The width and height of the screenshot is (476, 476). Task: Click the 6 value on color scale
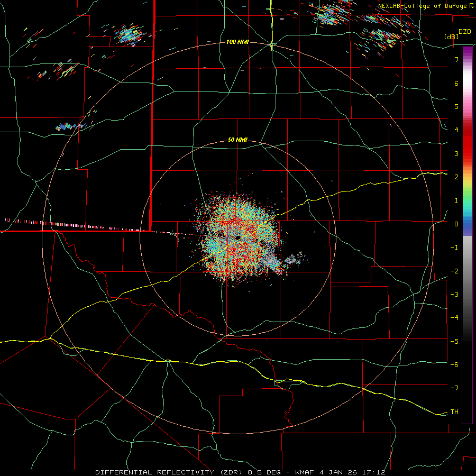coord(456,83)
